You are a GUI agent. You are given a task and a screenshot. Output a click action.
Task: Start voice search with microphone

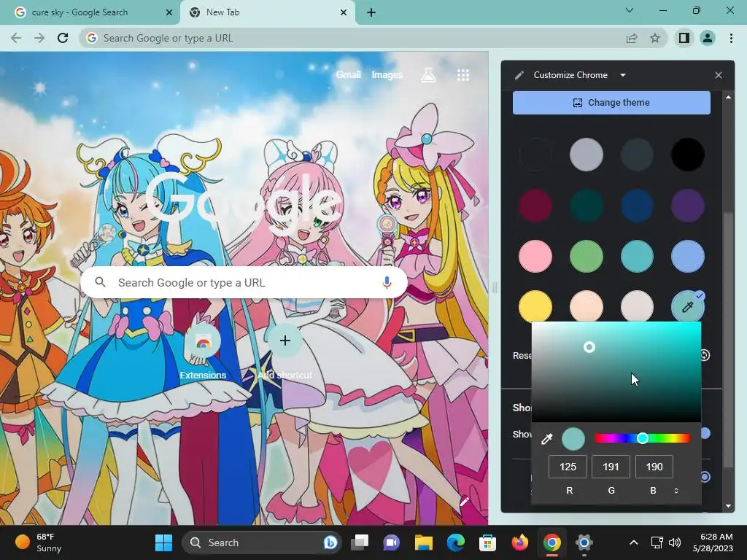click(387, 282)
